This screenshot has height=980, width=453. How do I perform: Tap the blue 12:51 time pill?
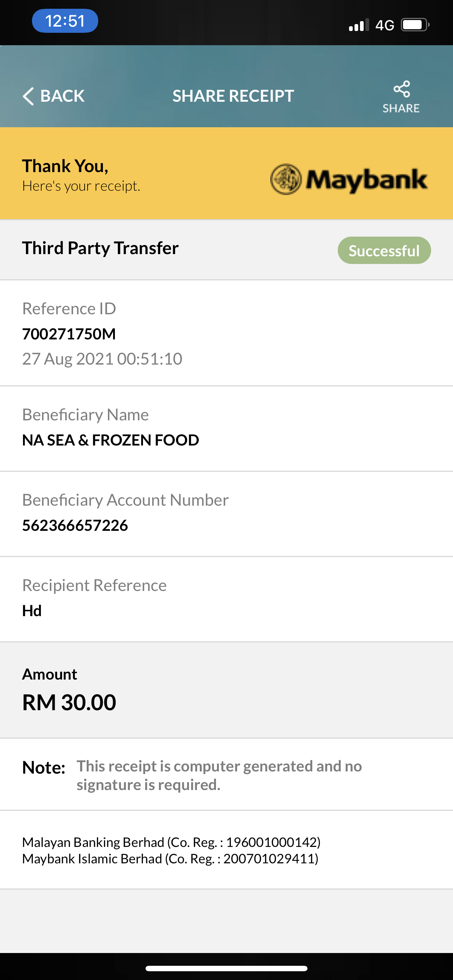[x=65, y=21]
